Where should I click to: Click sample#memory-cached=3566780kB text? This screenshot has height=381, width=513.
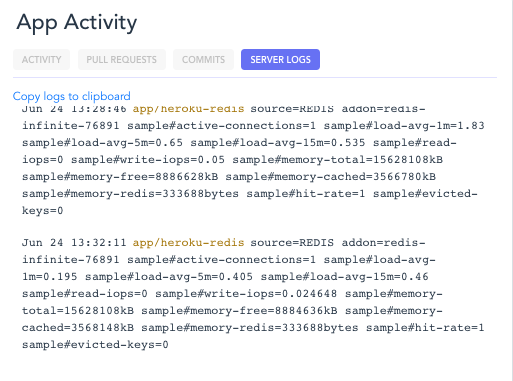click(331, 177)
